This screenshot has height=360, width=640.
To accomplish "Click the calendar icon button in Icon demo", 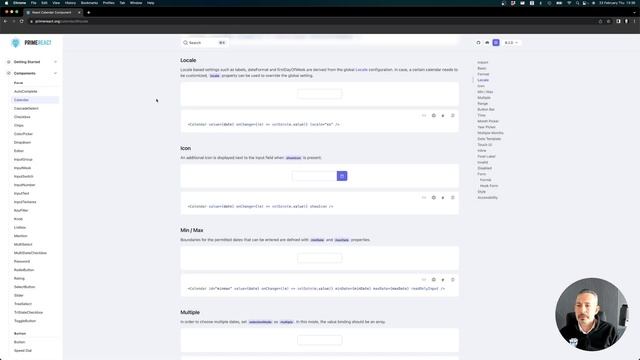I will (342, 176).
